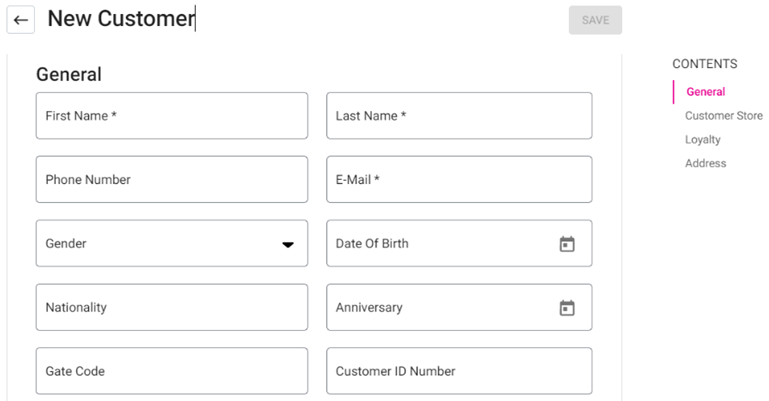Click the Customer ID Number field
Viewport: 769px width, 401px height.
(x=459, y=371)
